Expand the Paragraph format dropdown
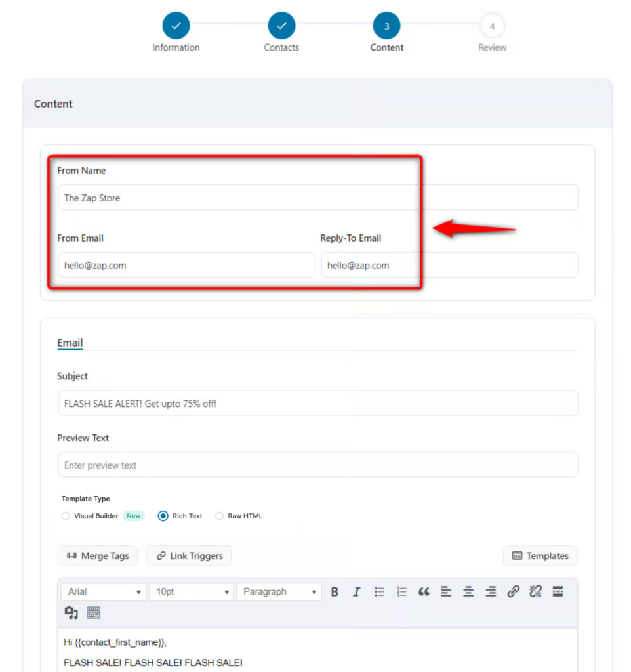631x672 pixels. [279, 592]
